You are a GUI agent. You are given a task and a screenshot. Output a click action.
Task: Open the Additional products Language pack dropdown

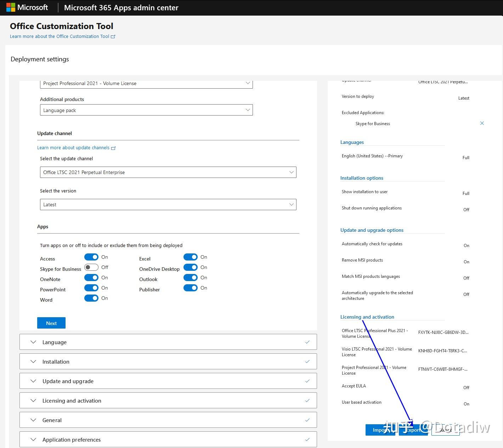(247, 110)
